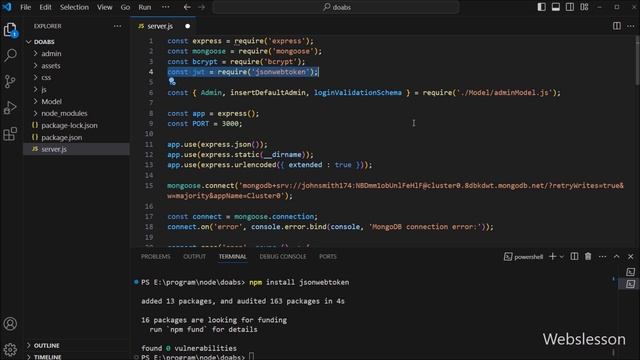Open the Edit menu
Viewport: 640px width, 360px height.
click(x=45, y=7)
